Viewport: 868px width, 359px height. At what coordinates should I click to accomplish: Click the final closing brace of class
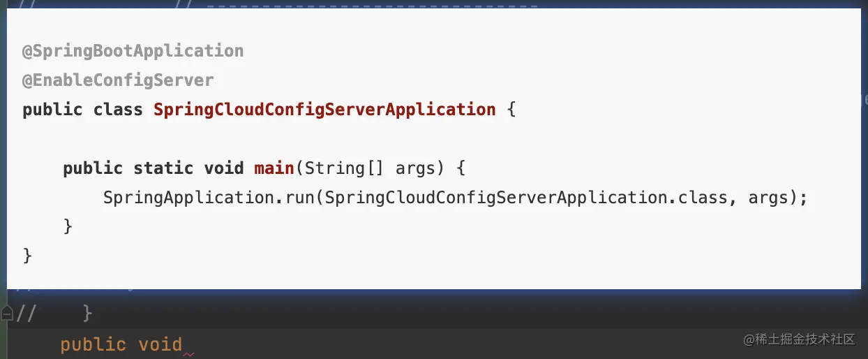tap(27, 256)
